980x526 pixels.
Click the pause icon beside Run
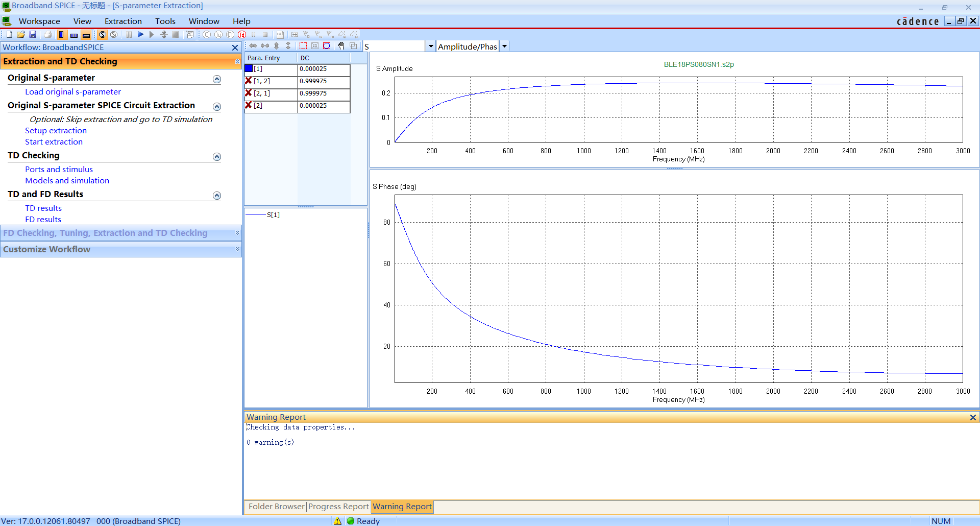pyautogui.click(x=129, y=35)
